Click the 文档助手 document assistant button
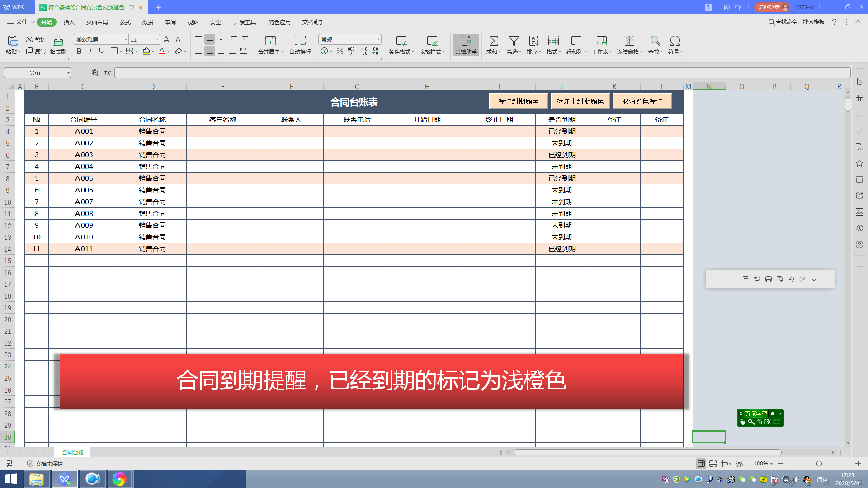 466,45
